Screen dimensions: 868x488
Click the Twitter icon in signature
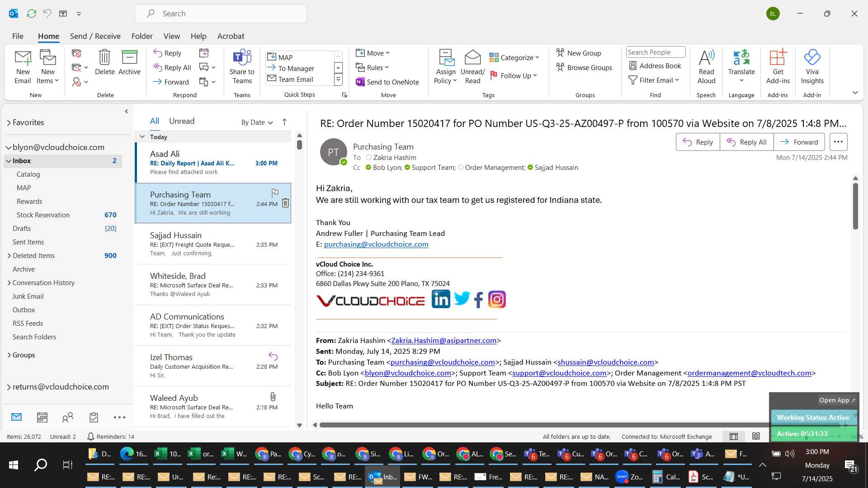pos(462,299)
